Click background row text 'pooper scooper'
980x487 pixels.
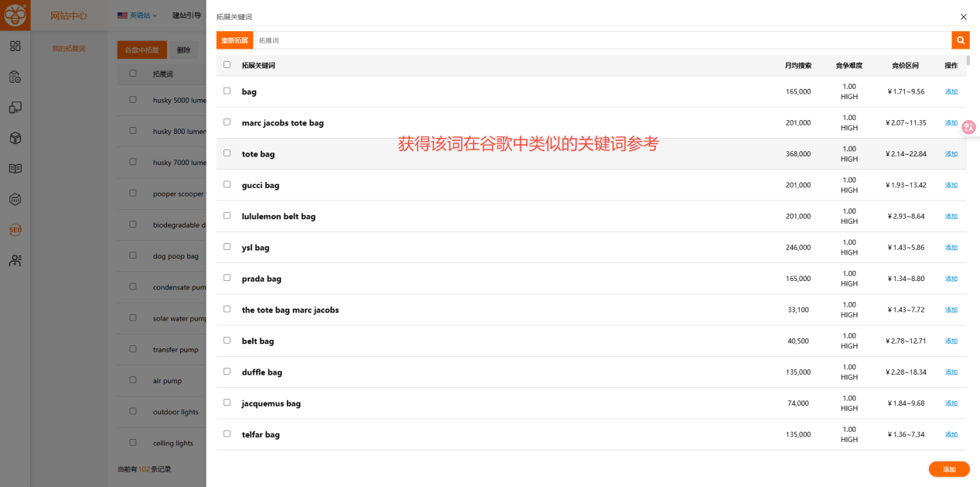tap(179, 194)
